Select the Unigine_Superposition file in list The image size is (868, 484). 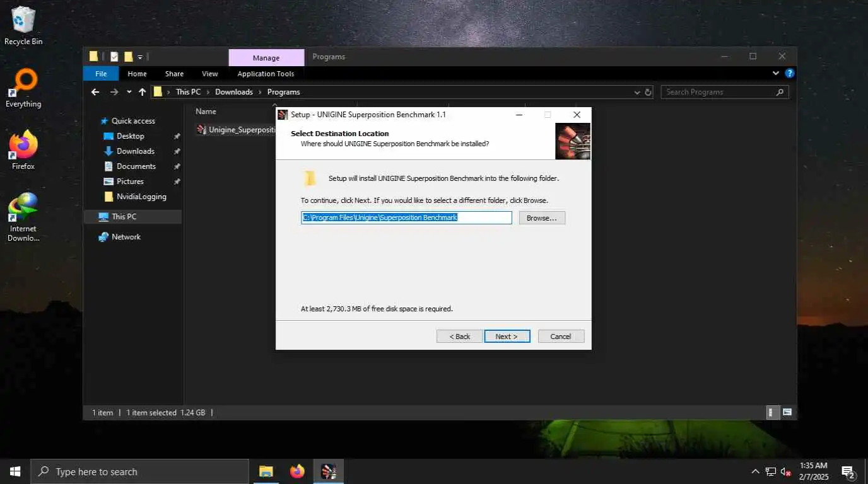point(237,130)
